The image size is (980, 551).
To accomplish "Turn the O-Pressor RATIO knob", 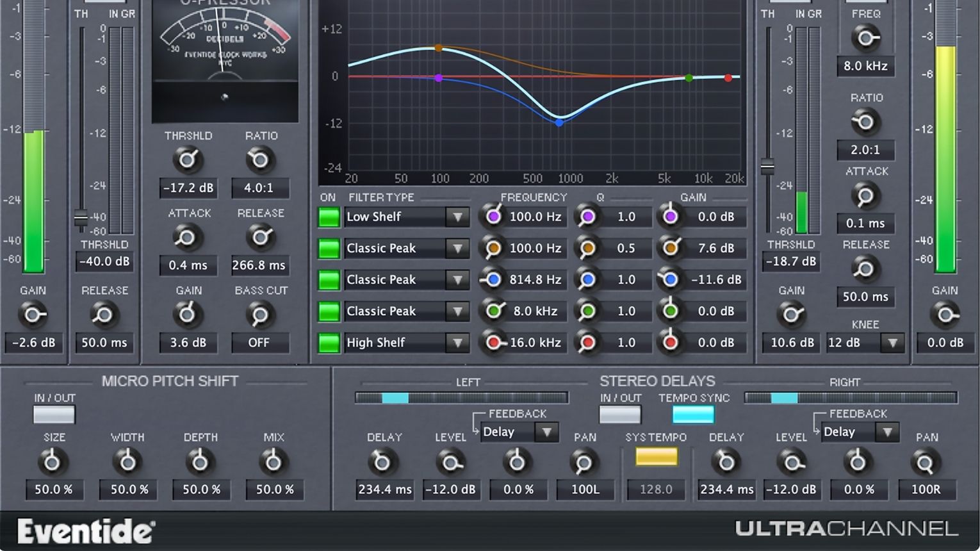I will pyautogui.click(x=259, y=160).
